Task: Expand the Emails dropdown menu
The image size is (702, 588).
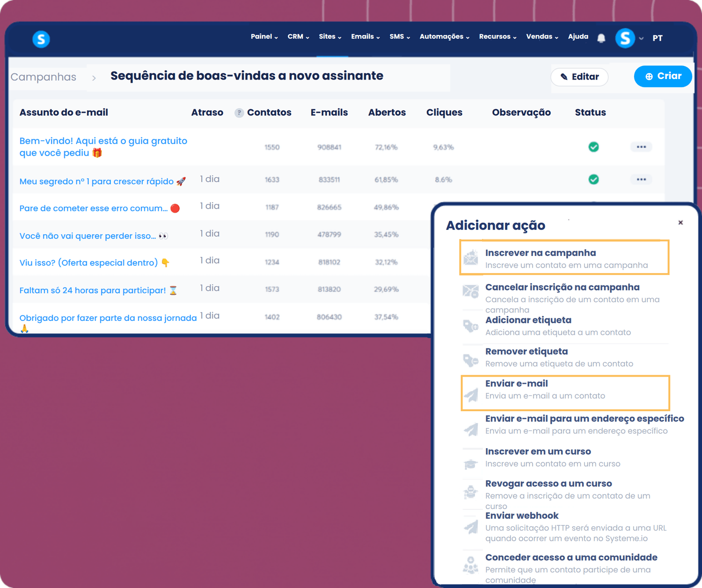Action: click(366, 36)
